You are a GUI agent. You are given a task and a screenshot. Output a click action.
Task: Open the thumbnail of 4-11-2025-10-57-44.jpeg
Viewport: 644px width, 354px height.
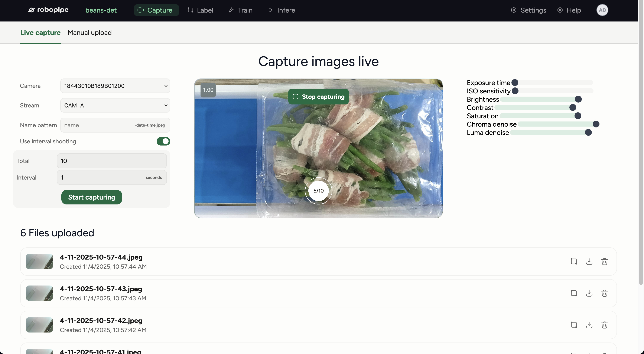[39, 262]
